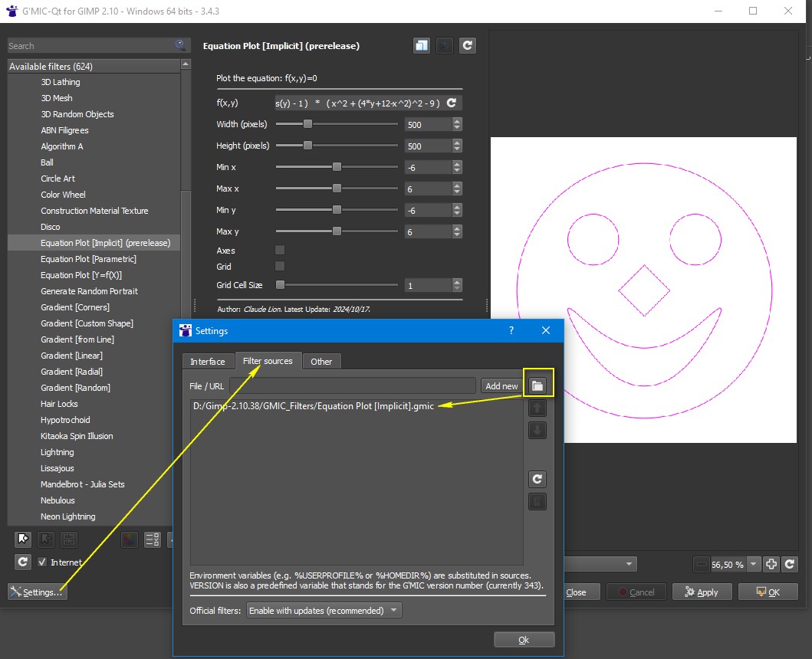This screenshot has width=812, height=659.
Task: Select the Mandelbrot - Julia Sets filter
Action: (82, 484)
